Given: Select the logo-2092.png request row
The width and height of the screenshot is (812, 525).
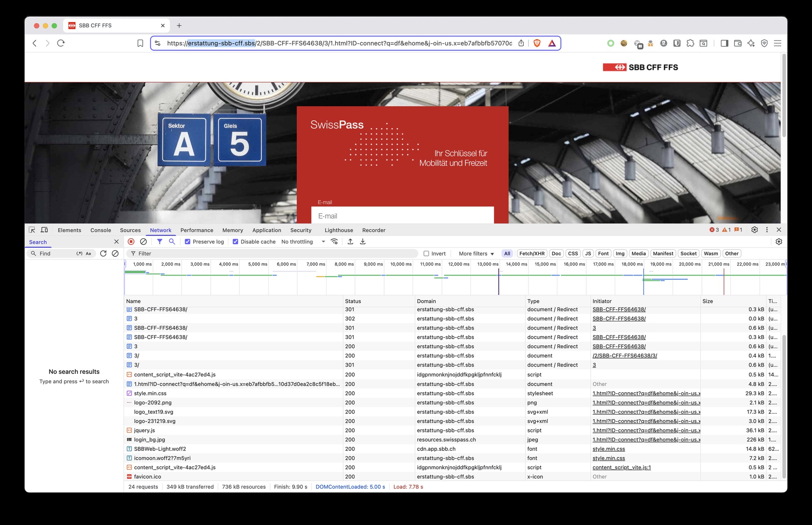Looking at the screenshot, I should click(x=452, y=402).
